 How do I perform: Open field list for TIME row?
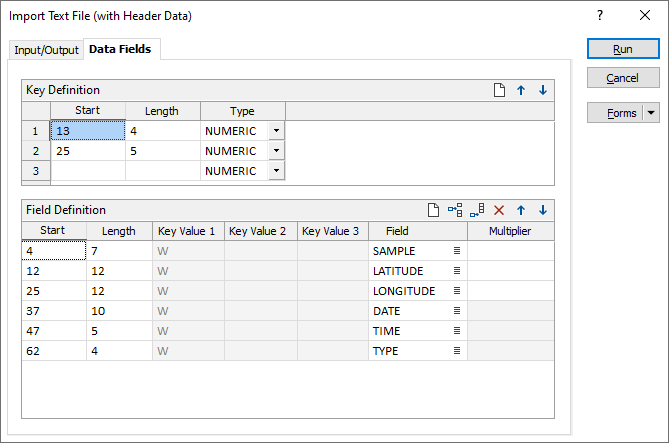tap(457, 331)
